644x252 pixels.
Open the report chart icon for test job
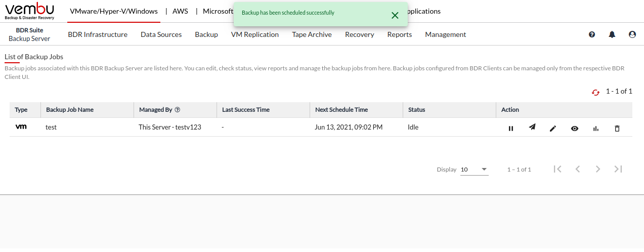(596, 129)
